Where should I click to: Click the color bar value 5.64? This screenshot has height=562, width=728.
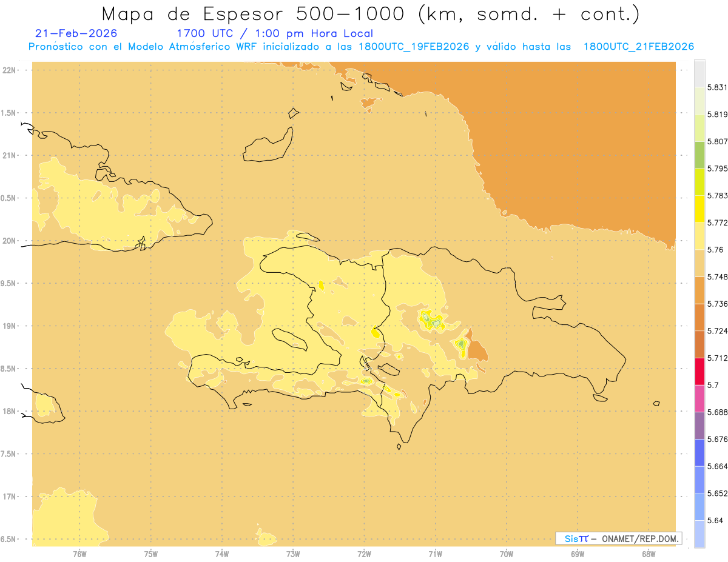click(715, 520)
